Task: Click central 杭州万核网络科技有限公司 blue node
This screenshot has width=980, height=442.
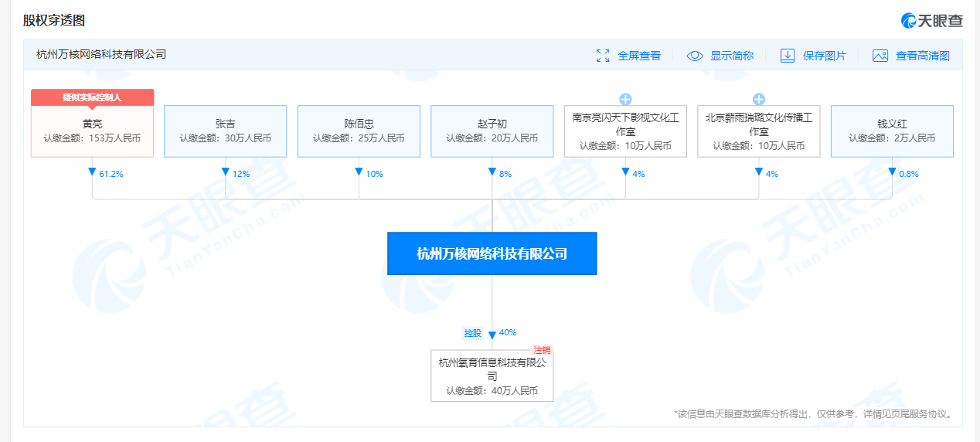Action: tap(492, 253)
